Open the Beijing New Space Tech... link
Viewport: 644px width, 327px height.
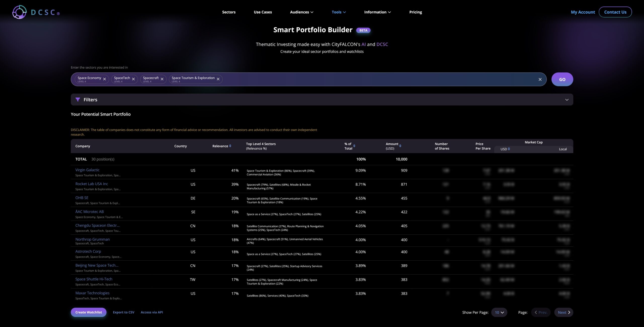pos(97,265)
